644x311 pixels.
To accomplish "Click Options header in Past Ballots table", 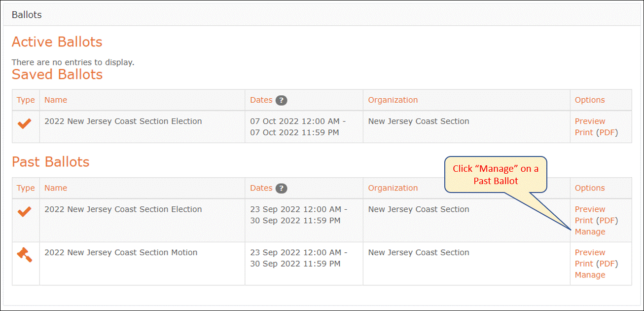I will (x=590, y=188).
